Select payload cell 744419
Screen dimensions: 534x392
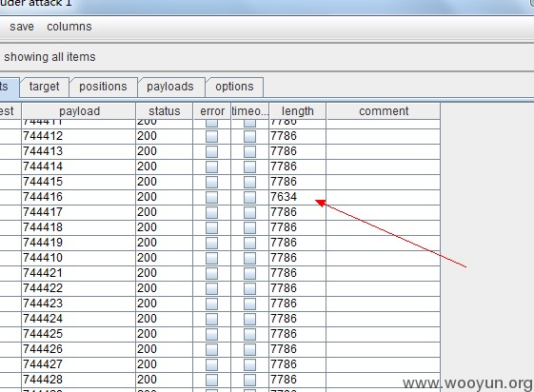pos(79,243)
